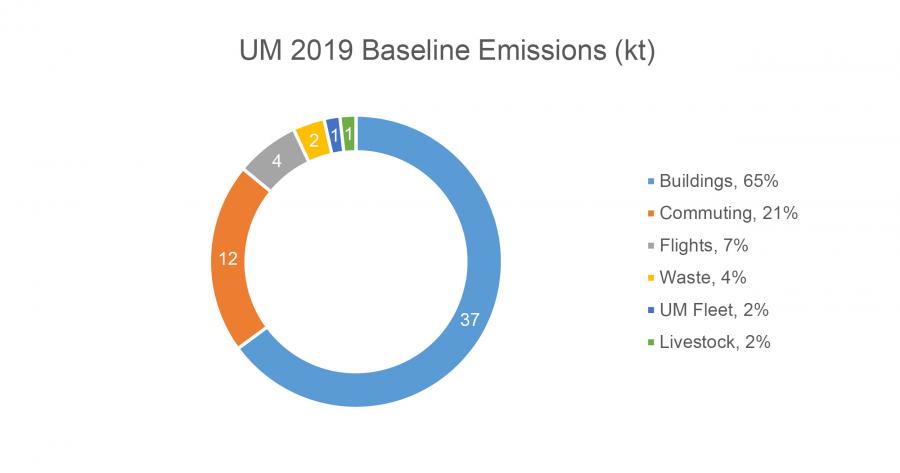
Task: Click the gray Flights legend swatch
Action: click(x=652, y=245)
